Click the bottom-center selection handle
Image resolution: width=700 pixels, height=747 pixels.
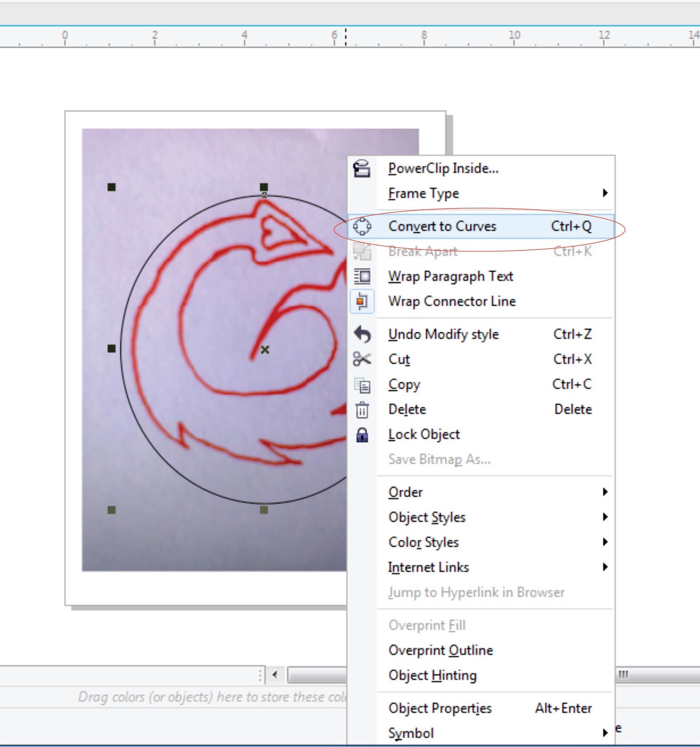pyautogui.click(x=264, y=510)
